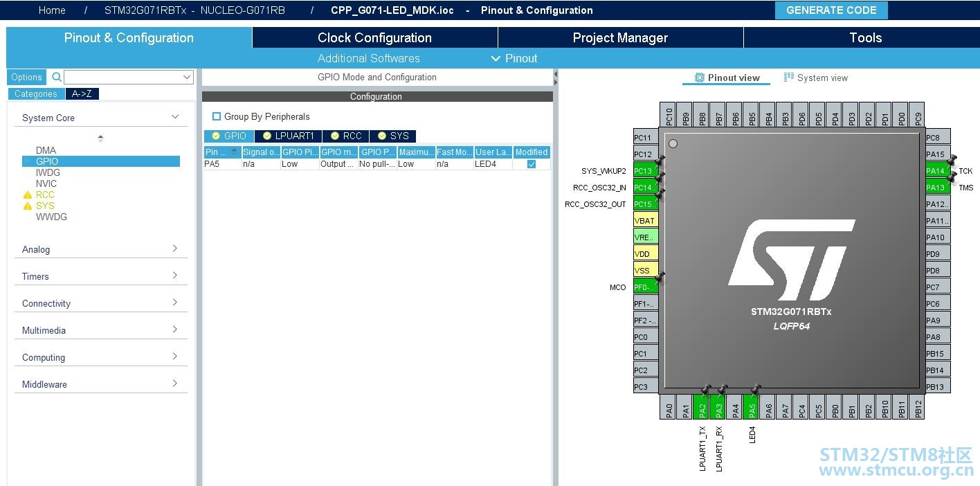Toggle Modified checkbox for PA5 row
This screenshot has width=980, height=486.
[532, 164]
